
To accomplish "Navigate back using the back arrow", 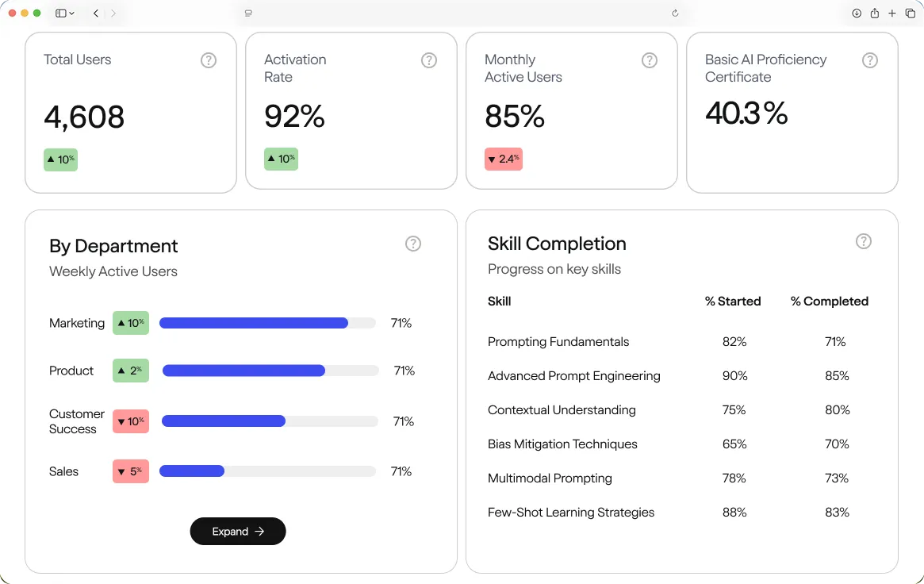I will [x=95, y=13].
